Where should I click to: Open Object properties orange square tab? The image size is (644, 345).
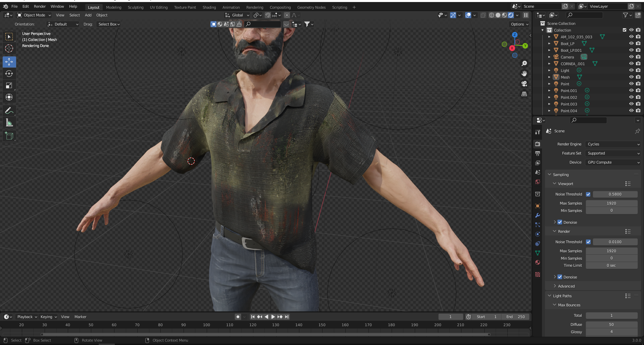pyautogui.click(x=538, y=206)
